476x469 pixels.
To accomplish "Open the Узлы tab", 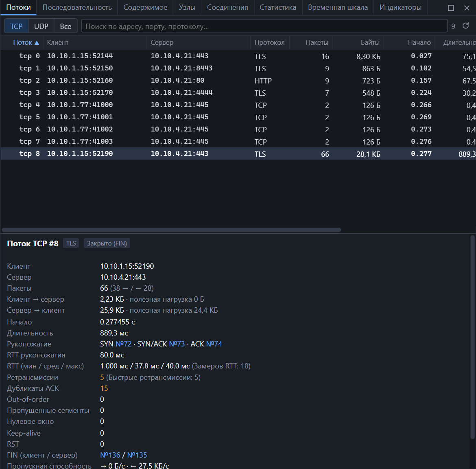I will [187, 8].
